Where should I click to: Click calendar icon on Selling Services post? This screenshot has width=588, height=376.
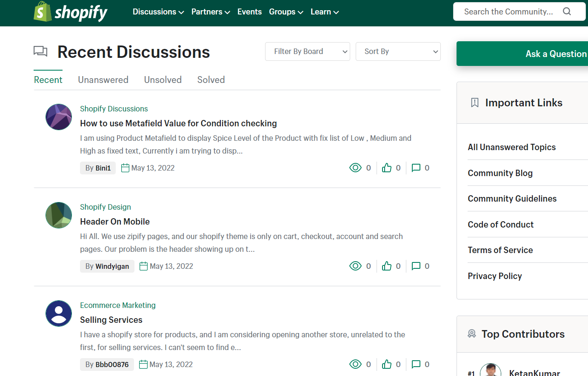click(143, 365)
